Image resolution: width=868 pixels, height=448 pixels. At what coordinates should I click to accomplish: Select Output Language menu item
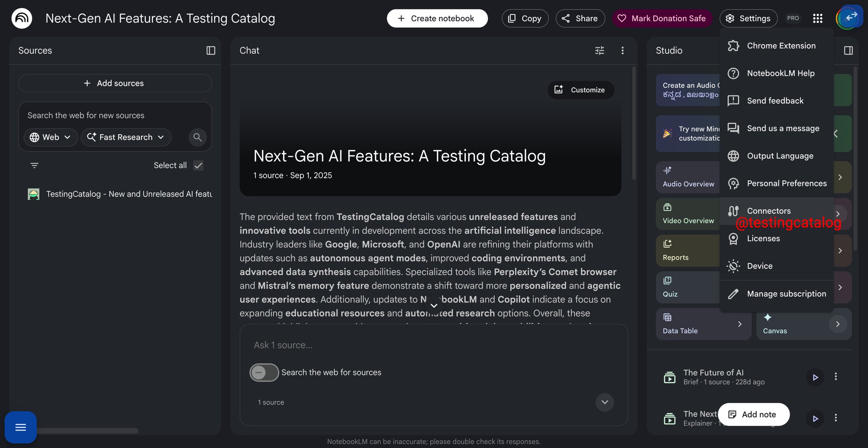tap(777, 156)
